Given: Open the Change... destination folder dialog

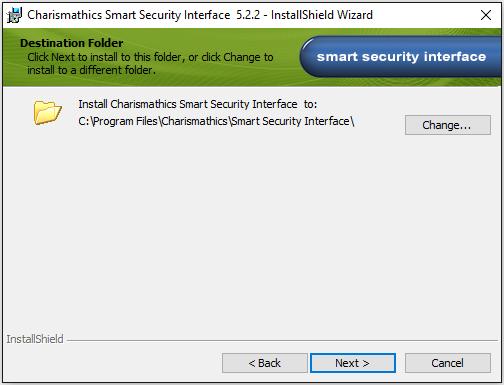Looking at the screenshot, I should [448, 125].
